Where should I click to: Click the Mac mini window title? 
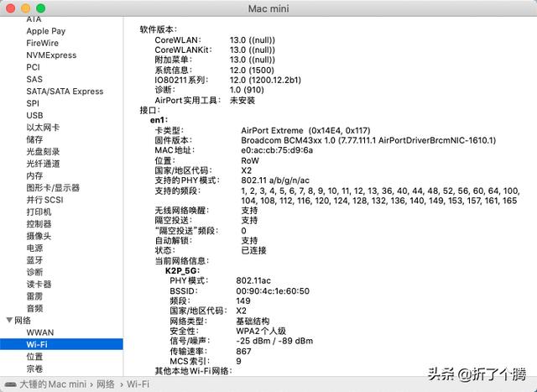(x=268, y=8)
